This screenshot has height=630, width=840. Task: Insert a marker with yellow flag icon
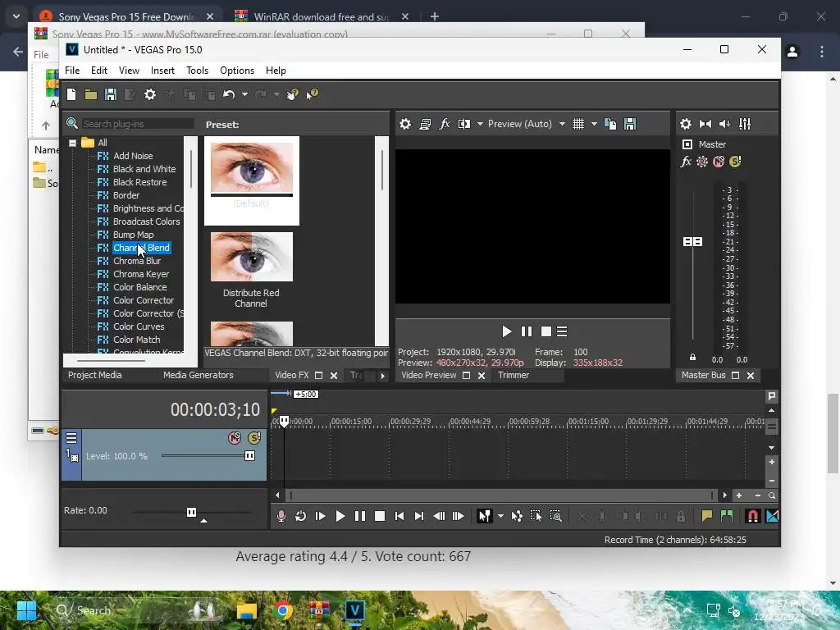(x=707, y=516)
